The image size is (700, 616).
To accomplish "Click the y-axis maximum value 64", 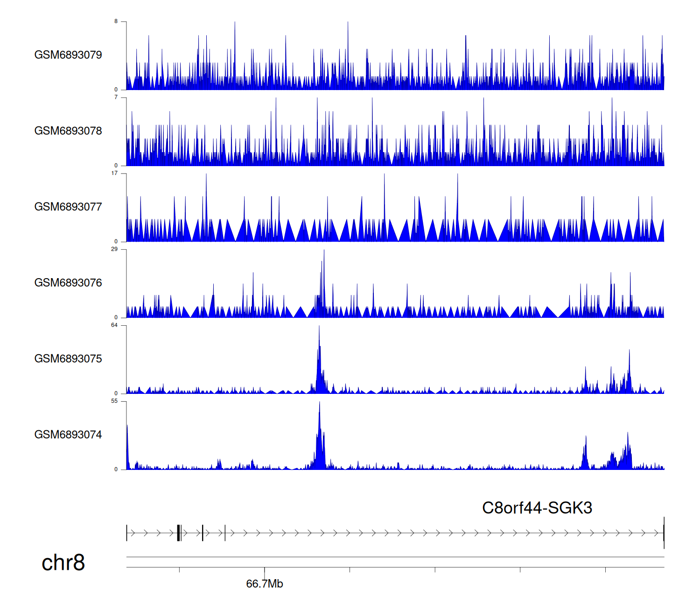I will point(114,325).
